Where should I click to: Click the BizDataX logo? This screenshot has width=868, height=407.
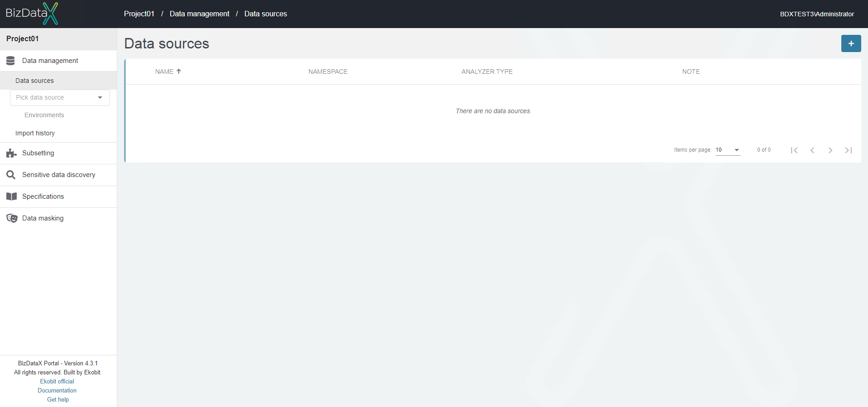[x=32, y=14]
